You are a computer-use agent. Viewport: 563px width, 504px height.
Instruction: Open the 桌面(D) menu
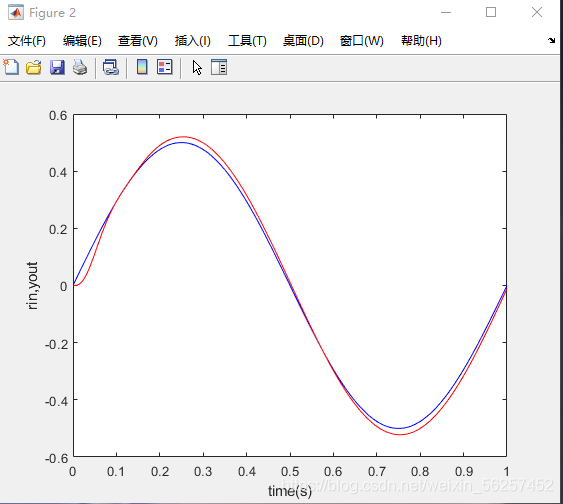point(303,41)
